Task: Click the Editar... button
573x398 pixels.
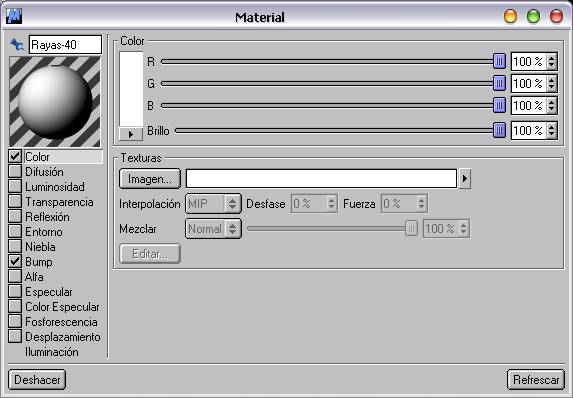Action: [x=150, y=254]
